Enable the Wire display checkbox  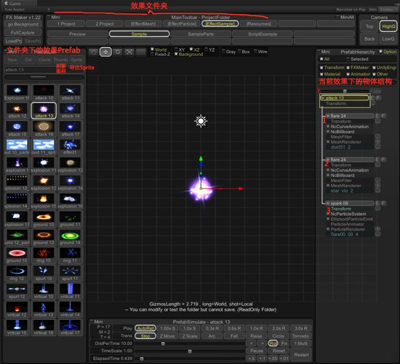tap(256, 52)
